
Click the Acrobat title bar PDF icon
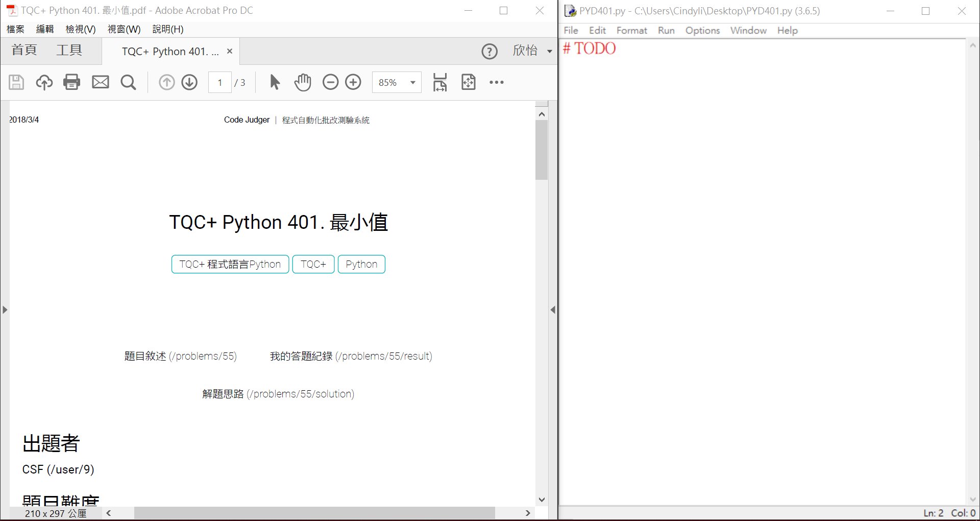[x=12, y=10]
